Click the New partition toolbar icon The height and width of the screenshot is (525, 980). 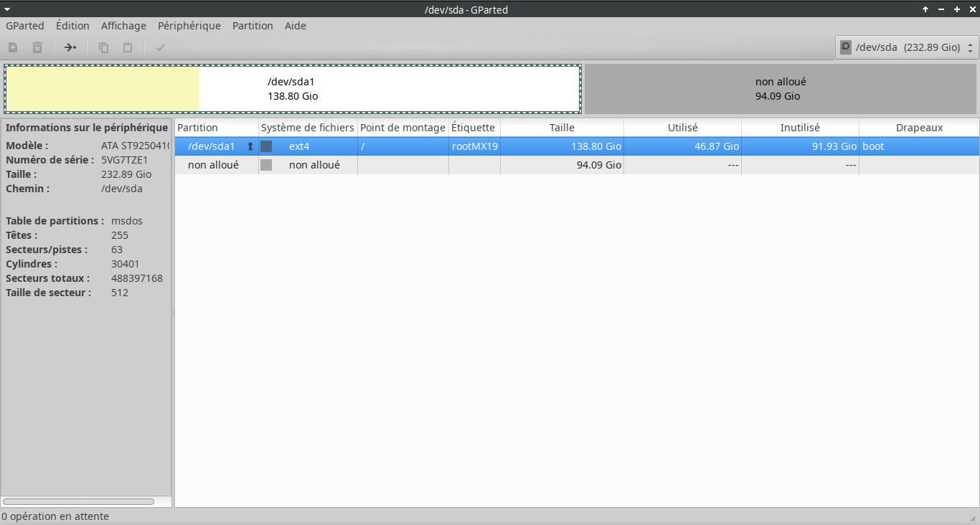pos(13,47)
